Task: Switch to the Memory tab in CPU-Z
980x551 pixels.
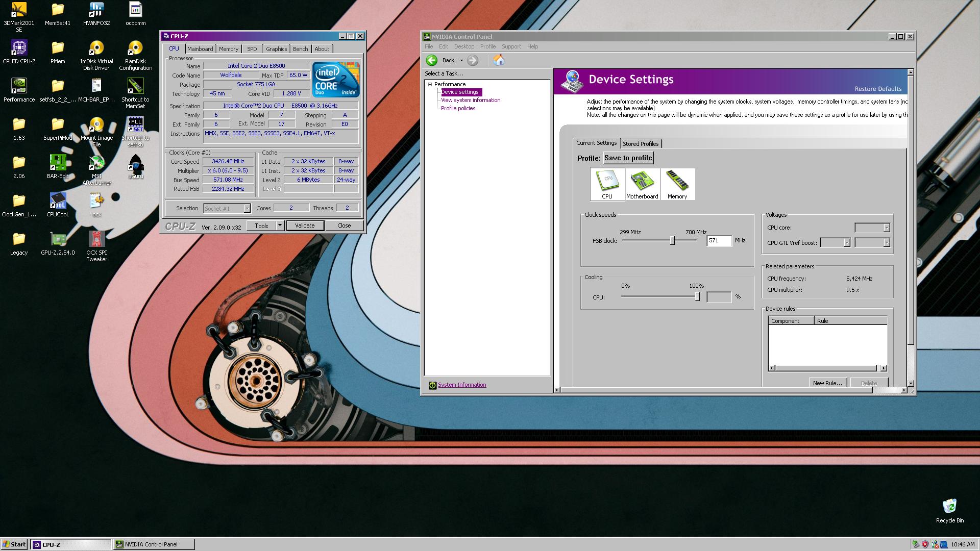Action: 229,49
